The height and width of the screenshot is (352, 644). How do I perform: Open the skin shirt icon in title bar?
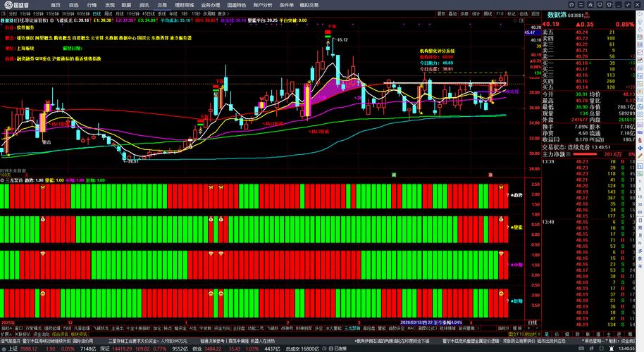tap(609, 5)
